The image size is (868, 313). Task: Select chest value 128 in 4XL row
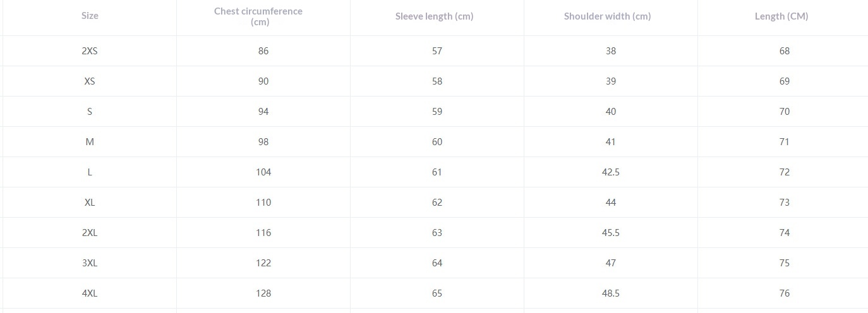tap(263, 293)
